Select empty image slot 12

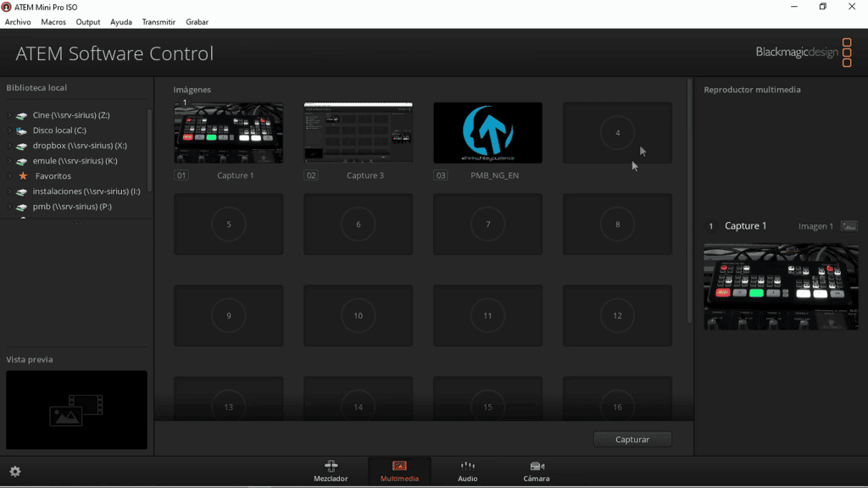tap(617, 316)
